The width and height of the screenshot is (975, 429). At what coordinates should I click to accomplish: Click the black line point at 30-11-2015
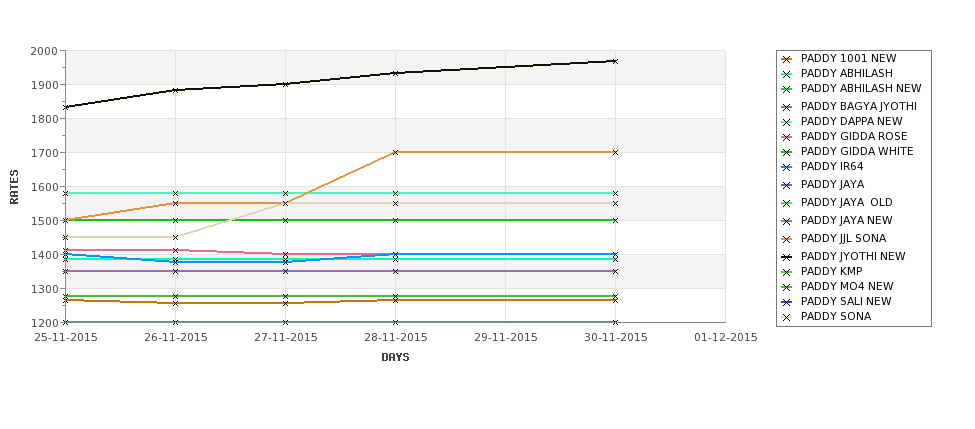[x=615, y=61]
